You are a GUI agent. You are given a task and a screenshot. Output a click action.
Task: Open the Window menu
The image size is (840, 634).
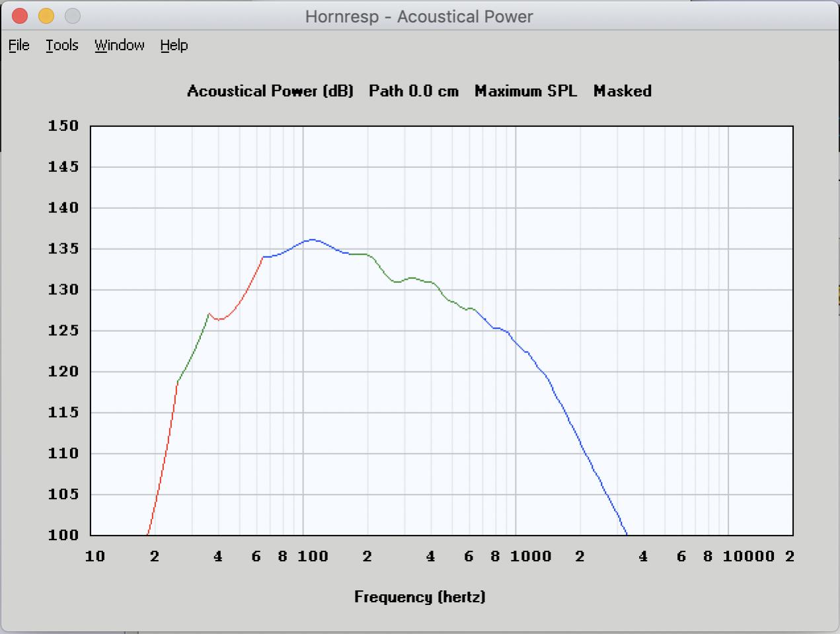(120, 45)
